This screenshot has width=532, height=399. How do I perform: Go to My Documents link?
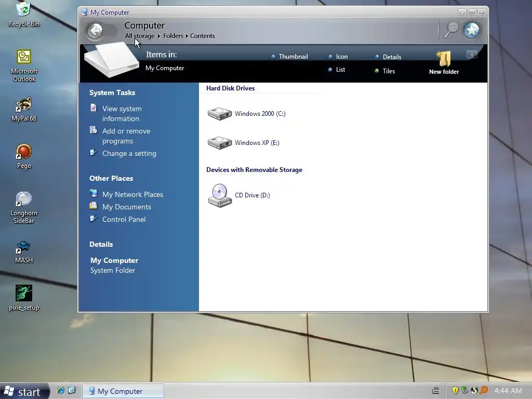pos(127,207)
